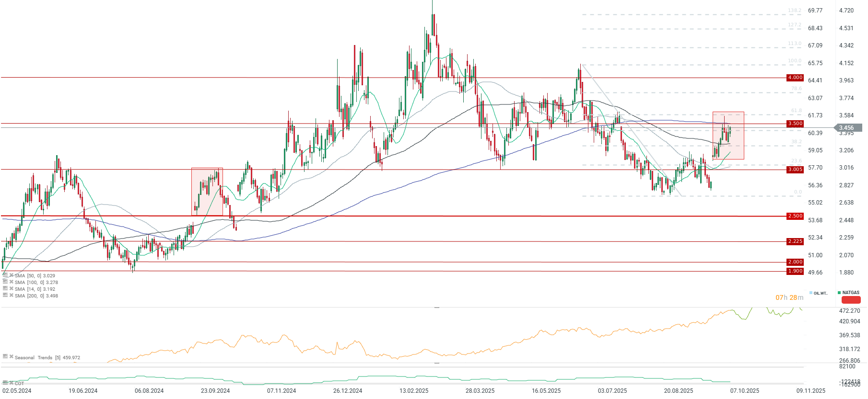Select the pink rectangle drawn near September 2024
868x399 pixels.
click(207, 192)
